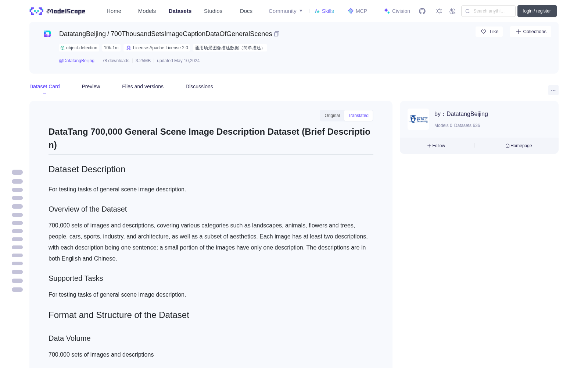Switch to the Preview tab
This screenshot has width=588, height=368.
[x=91, y=86]
